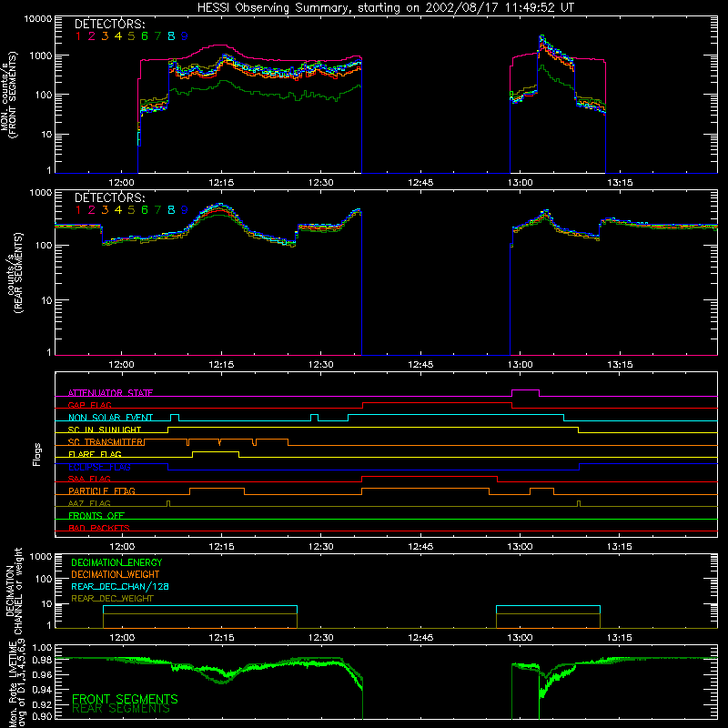
Task: Click detector '5' legend number in rear segments plot
Action: click(131, 210)
